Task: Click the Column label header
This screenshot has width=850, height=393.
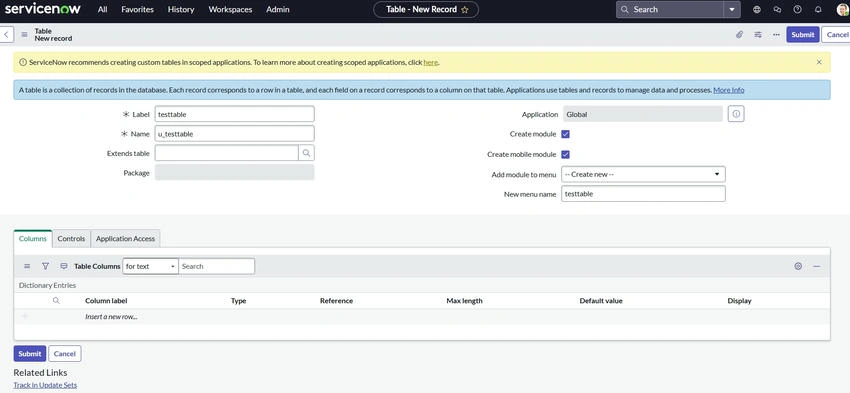Action: (106, 301)
